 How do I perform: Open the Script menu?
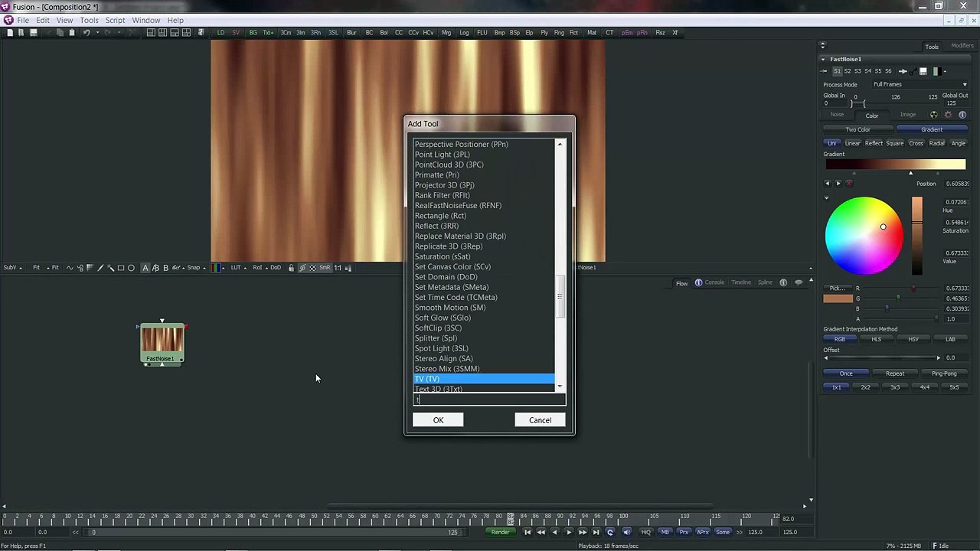pos(115,20)
